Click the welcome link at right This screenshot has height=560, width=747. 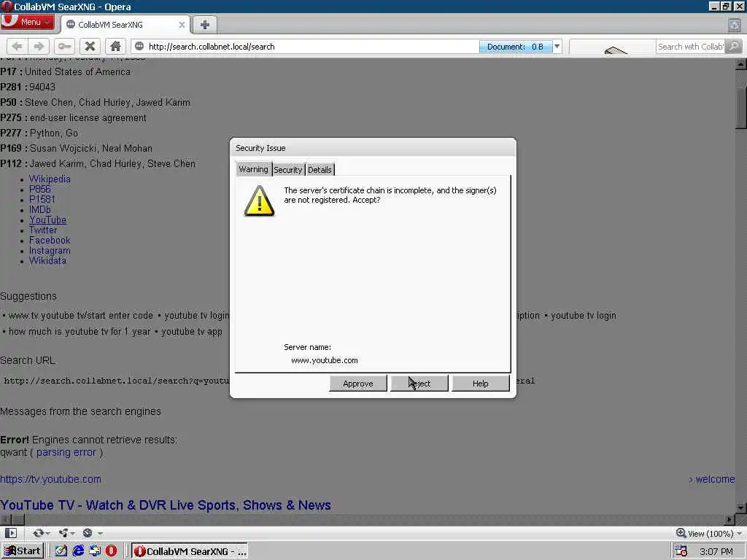pos(715,479)
